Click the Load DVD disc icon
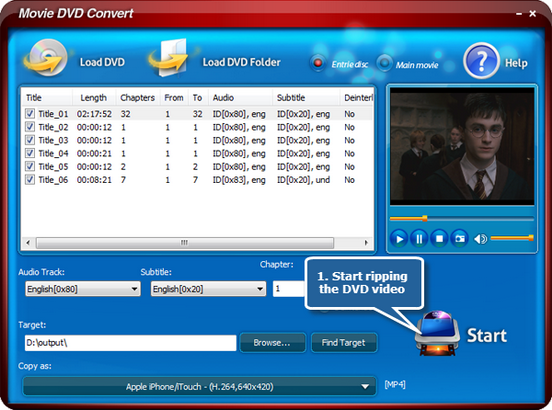 point(45,58)
